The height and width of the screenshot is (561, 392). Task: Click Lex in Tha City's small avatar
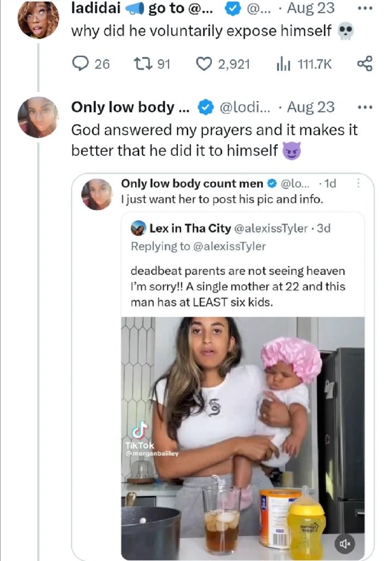tap(139, 228)
